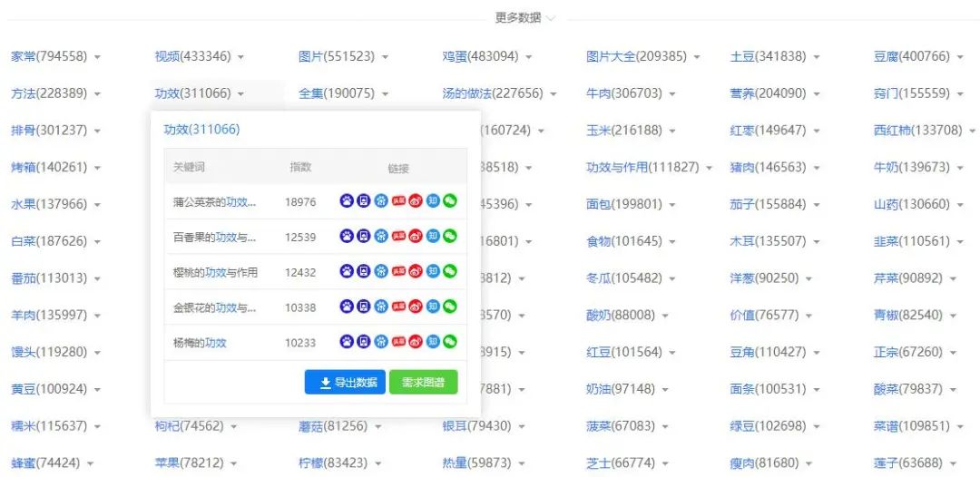Open the 营养(204090) keyword link
Screen dimensions: 980x477
[x=768, y=93]
